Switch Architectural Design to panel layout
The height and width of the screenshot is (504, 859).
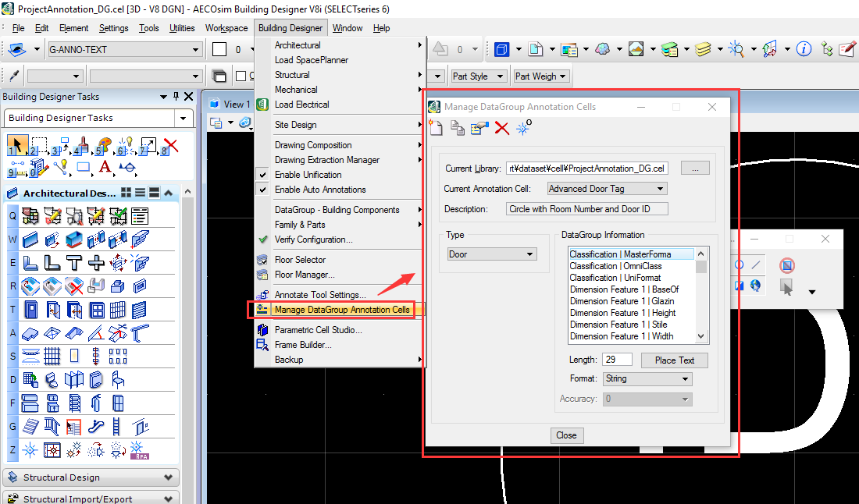[155, 193]
